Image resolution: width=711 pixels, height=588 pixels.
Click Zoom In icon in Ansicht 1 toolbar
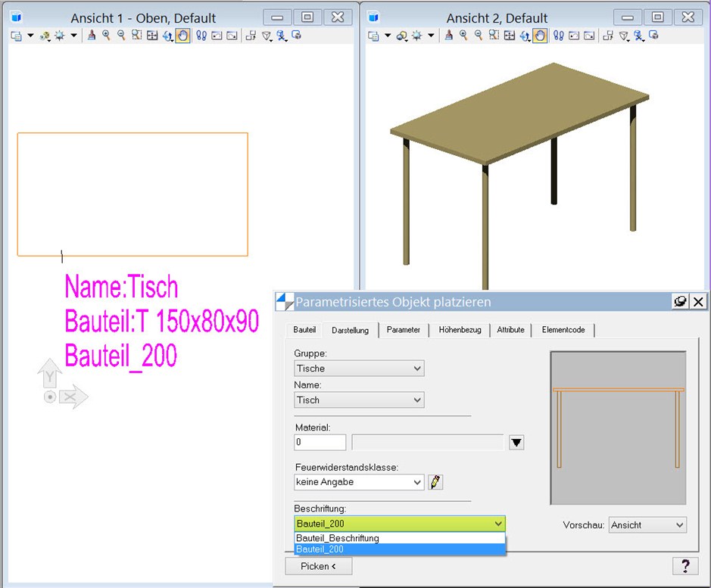point(106,36)
